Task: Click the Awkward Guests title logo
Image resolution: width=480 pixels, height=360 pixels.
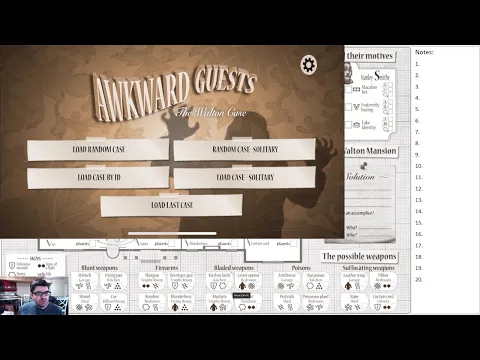Action: 174,93
